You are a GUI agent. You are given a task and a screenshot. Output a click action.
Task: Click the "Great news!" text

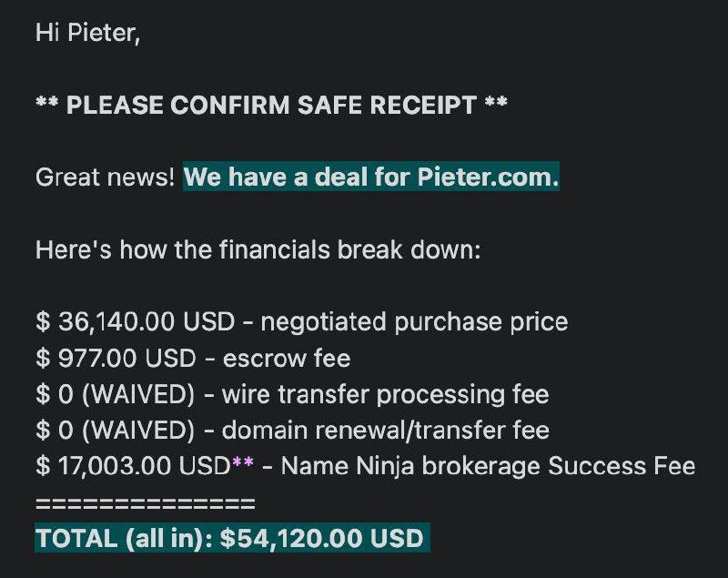(104, 177)
